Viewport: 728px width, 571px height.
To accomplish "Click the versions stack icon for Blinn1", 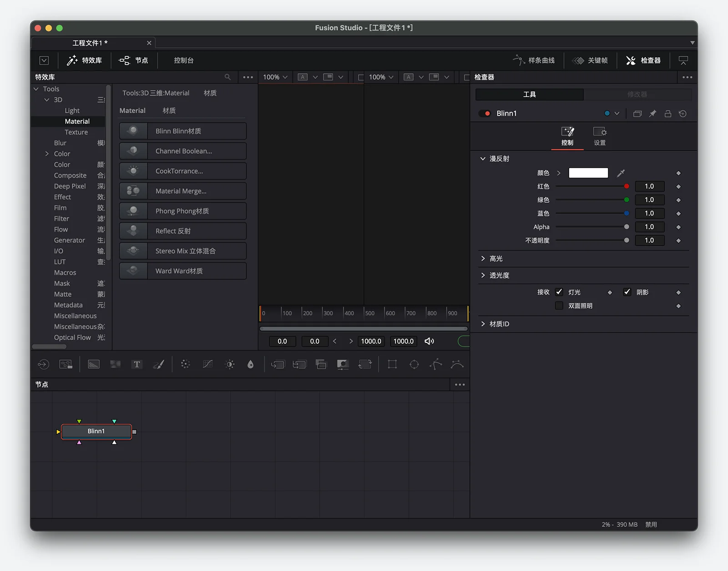I will [x=637, y=114].
